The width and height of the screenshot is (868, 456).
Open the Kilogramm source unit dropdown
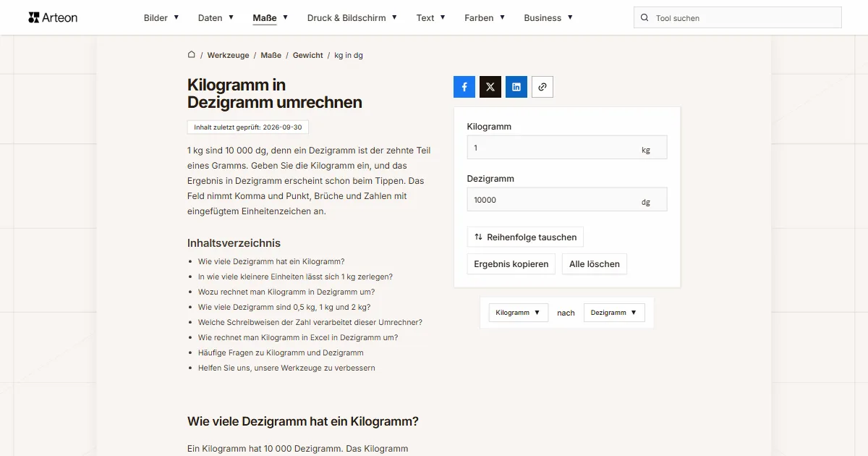click(x=518, y=313)
